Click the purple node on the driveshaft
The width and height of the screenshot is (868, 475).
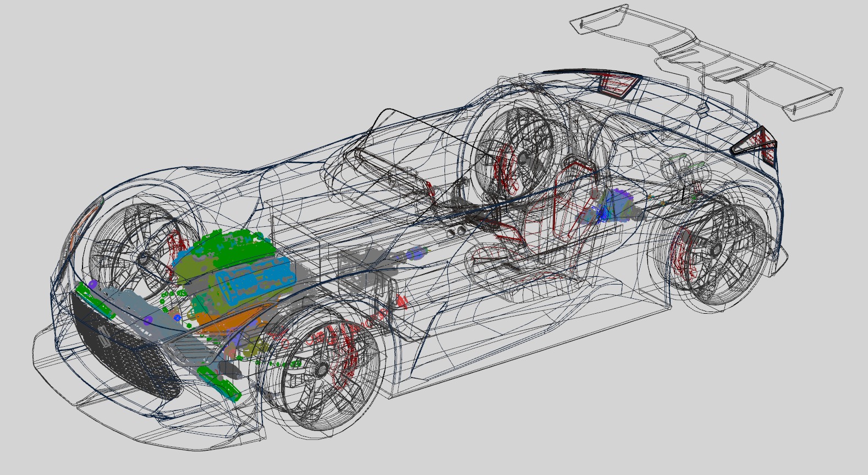(x=417, y=254)
